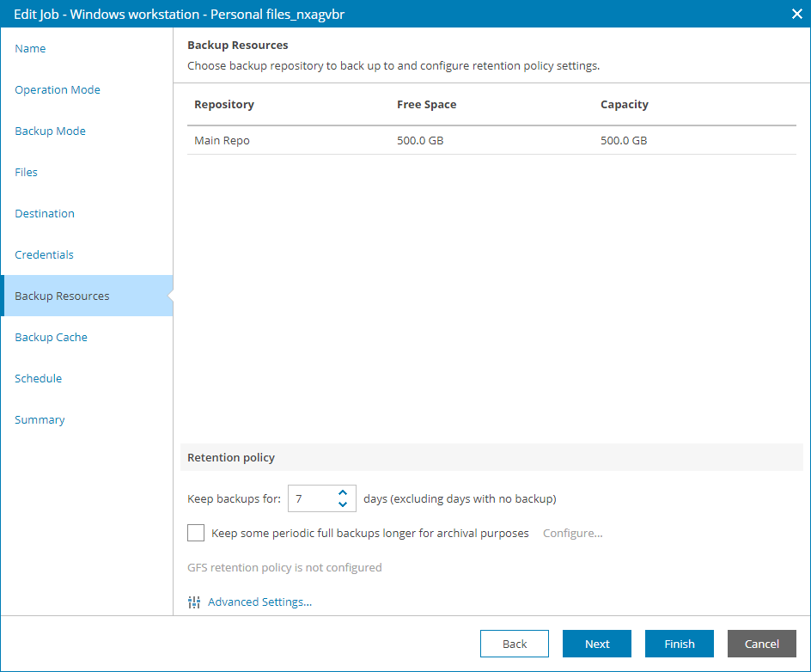Switch to the Schedule step

point(38,378)
